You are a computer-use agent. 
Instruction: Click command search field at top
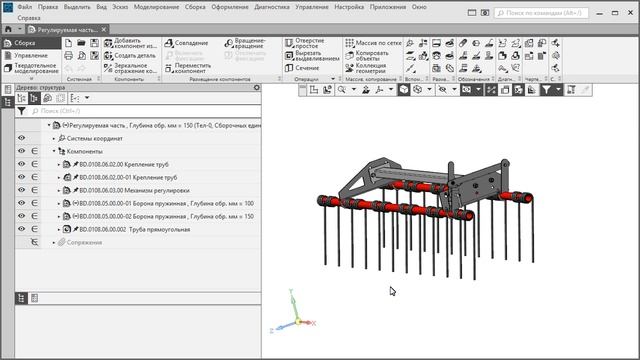(541, 13)
